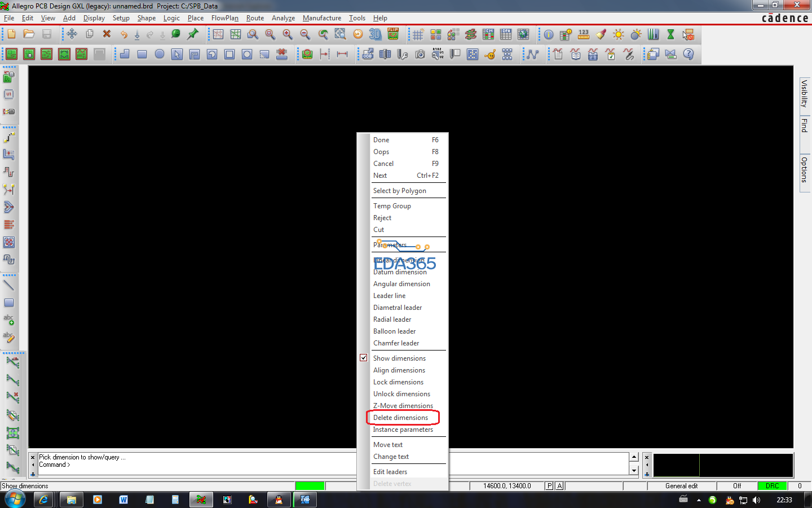Click the Zoom Out magnifier icon
The image size is (812, 508).
pyautogui.click(x=305, y=34)
